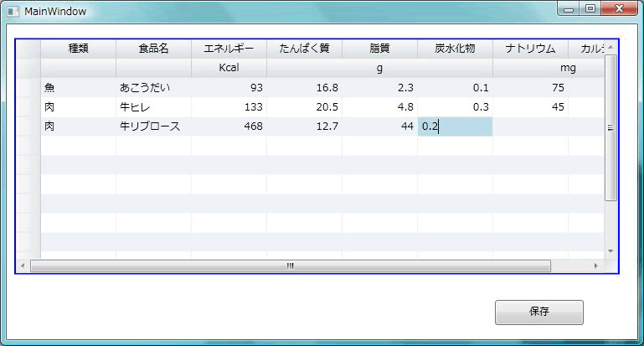Click the sodium cell showing 45
This screenshot has height=346, width=644.
(x=531, y=107)
